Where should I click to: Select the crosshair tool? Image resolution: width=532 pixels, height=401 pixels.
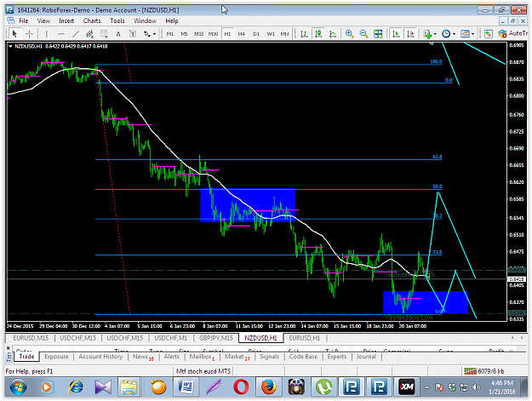coord(30,33)
